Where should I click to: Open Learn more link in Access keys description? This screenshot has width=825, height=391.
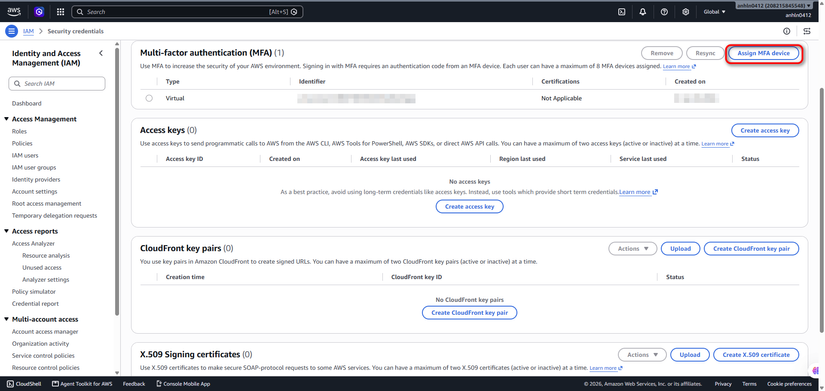pos(718,144)
